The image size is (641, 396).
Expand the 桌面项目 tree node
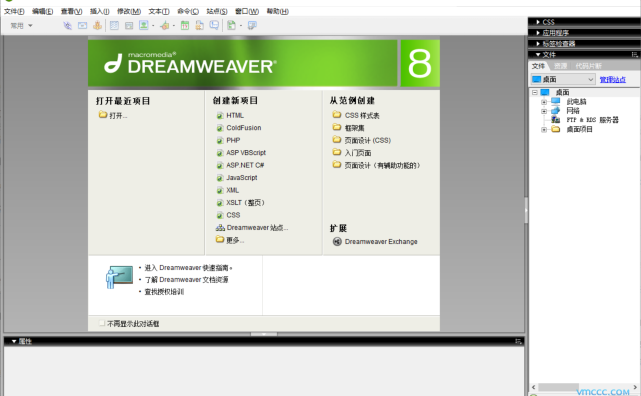[544, 130]
